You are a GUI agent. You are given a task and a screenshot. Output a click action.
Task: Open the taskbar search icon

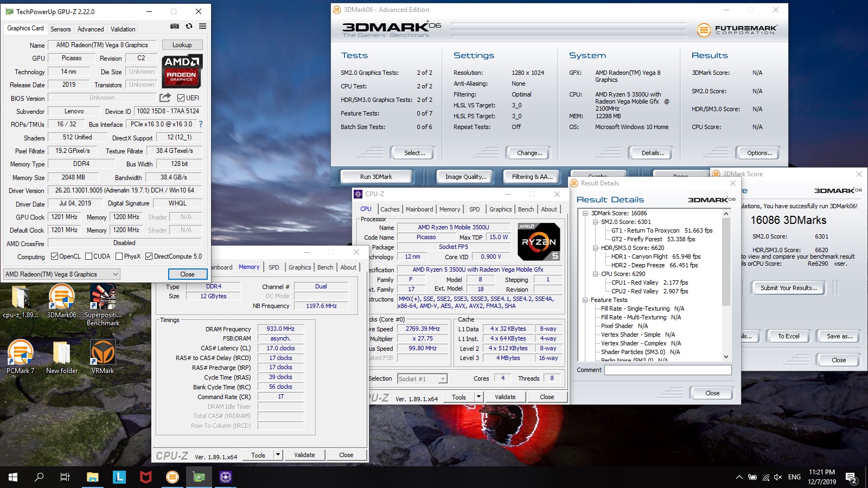[39, 477]
